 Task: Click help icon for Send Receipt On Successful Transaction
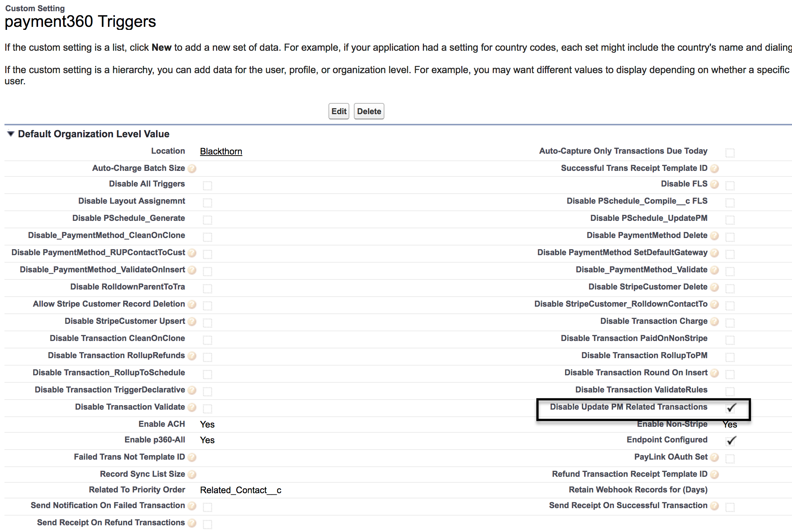click(x=714, y=506)
